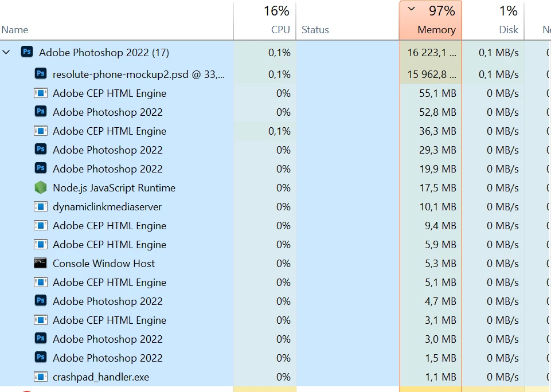
Task: Select the 'dynamiclinkmediaserver' process name
Action: [x=107, y=207]
